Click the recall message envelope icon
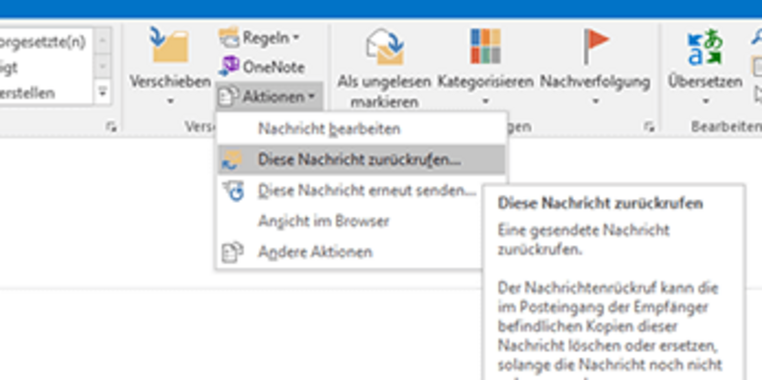Screen dimensions: 762x380 click(x=232, y=160)
